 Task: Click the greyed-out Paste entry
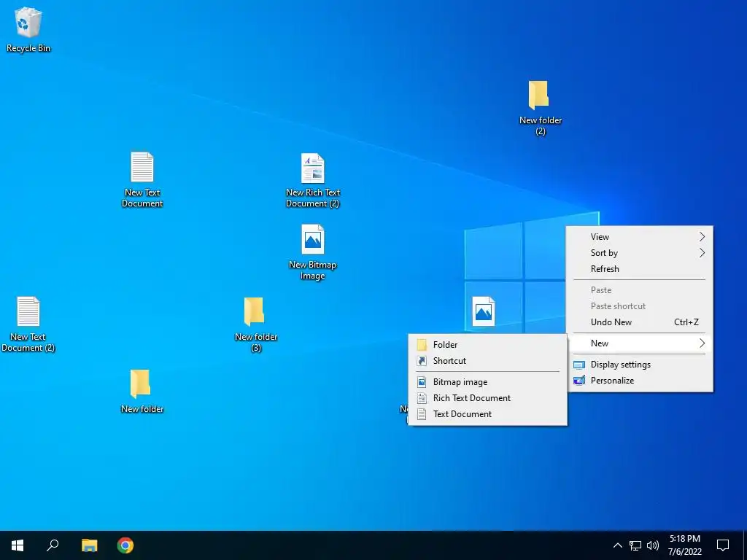point(639,290)
